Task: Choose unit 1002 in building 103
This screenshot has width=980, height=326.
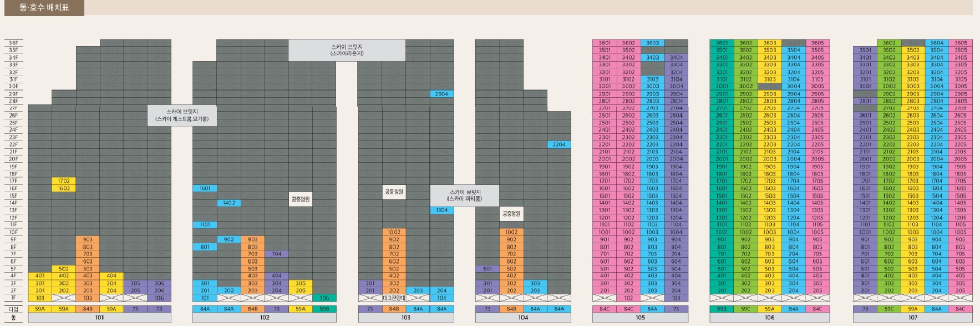Action: pyautogui.click(x=394, y=232)
